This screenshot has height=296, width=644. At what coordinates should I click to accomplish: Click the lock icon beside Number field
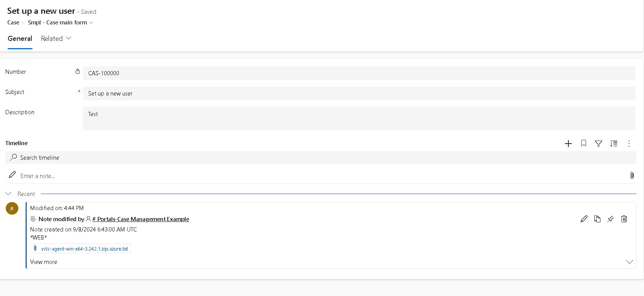[78, 71]
